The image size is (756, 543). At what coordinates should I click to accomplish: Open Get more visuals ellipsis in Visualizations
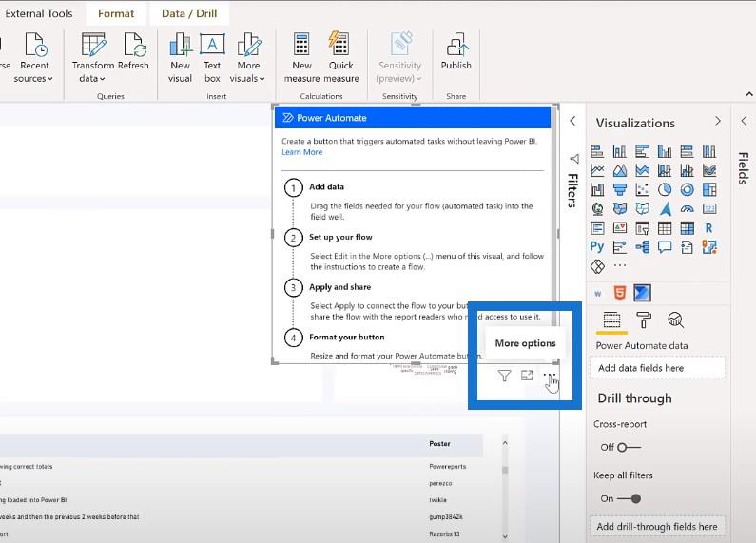click(620, 265)
